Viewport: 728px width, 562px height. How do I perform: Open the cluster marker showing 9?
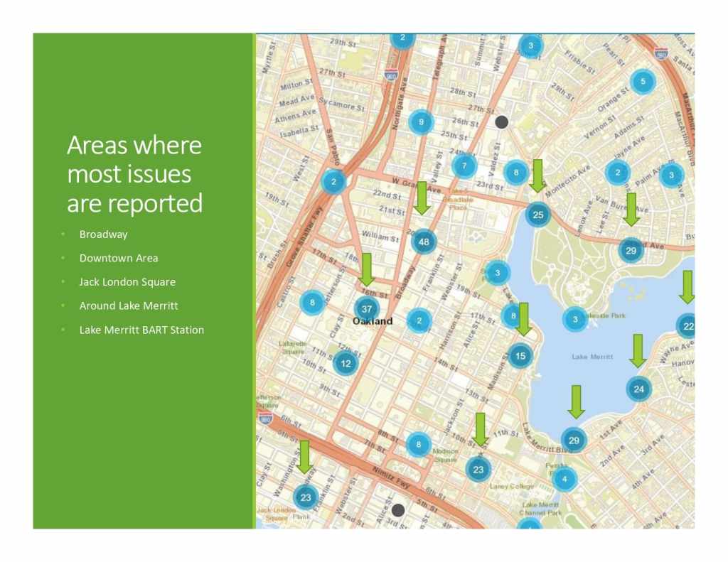point(421,122)
